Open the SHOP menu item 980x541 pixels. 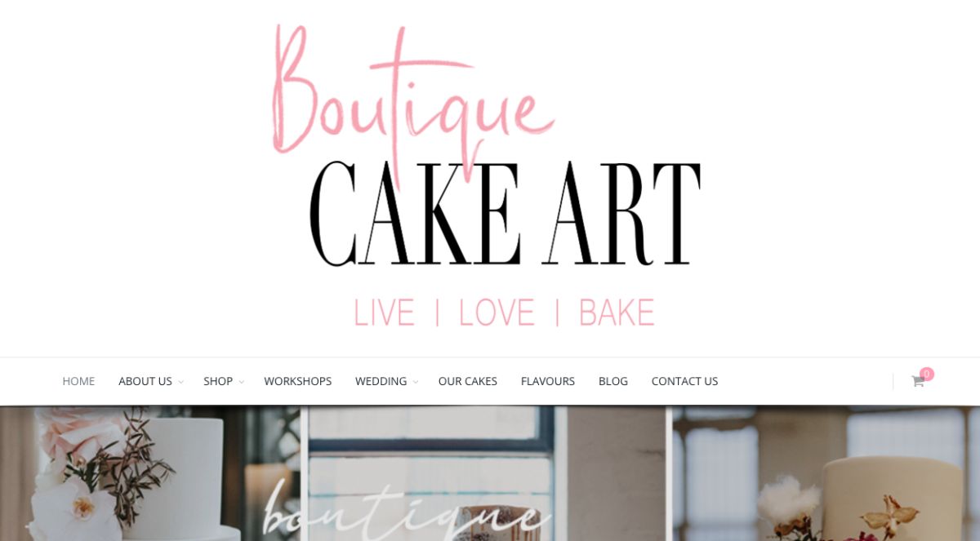(x=218, y=381)
